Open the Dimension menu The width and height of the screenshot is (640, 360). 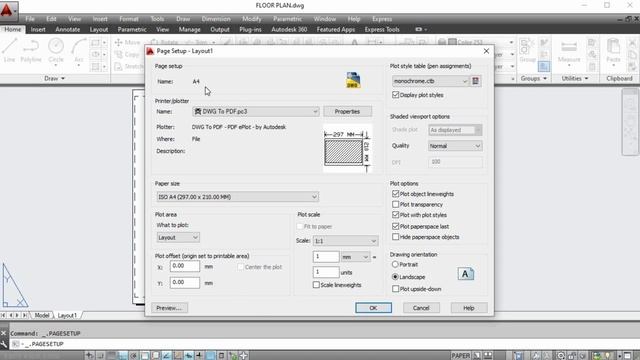tap(216, 19)
